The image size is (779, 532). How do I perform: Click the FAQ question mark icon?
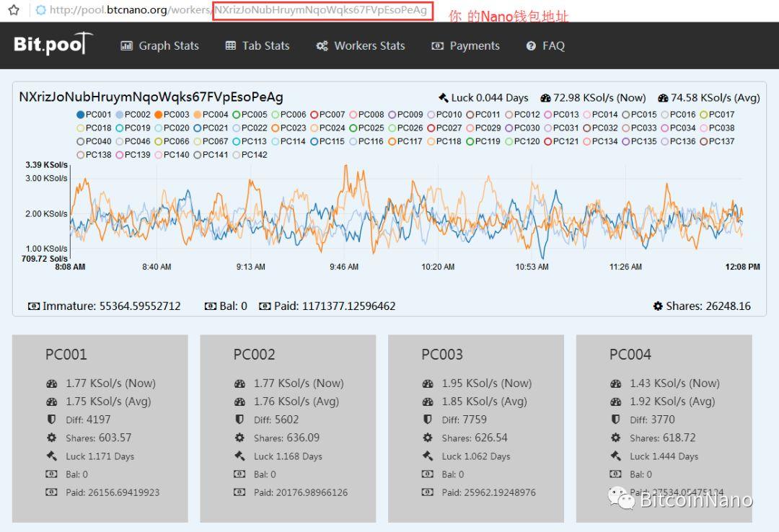(531, 45)
